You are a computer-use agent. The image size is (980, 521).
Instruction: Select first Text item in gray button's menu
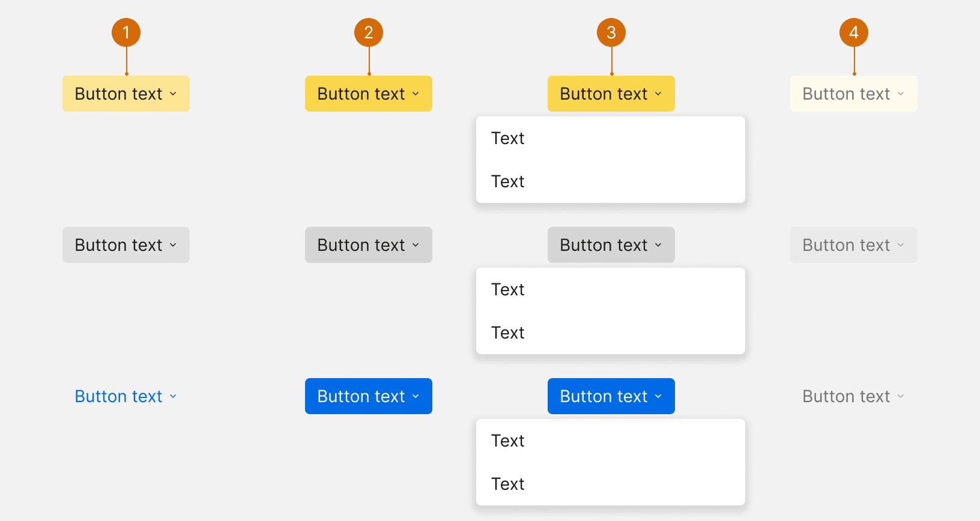coord(508,290)
